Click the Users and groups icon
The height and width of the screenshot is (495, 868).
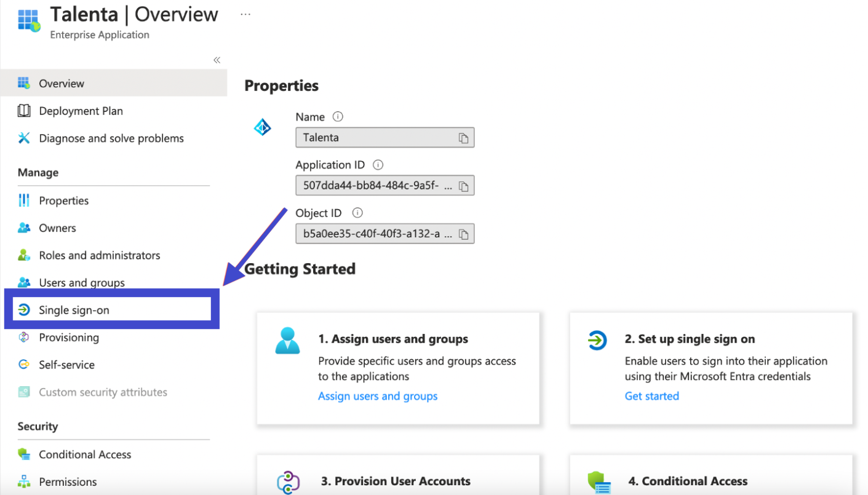24,282
